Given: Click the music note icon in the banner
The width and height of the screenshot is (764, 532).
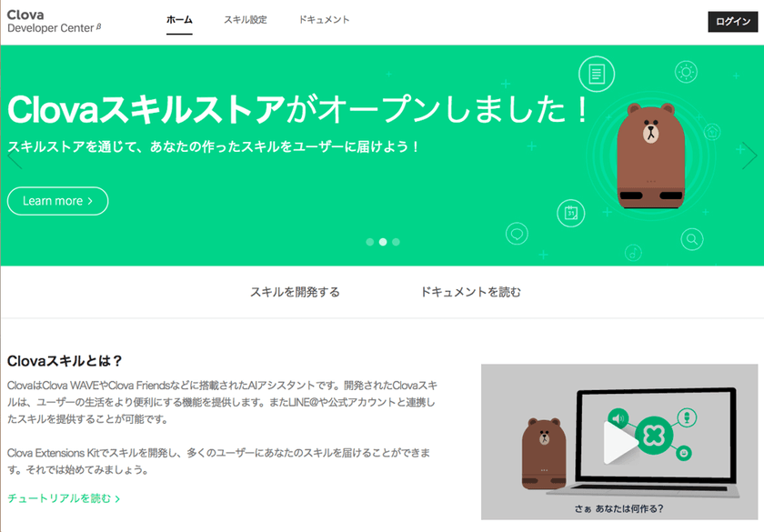Looking at the screenshot, I should 633,253.
